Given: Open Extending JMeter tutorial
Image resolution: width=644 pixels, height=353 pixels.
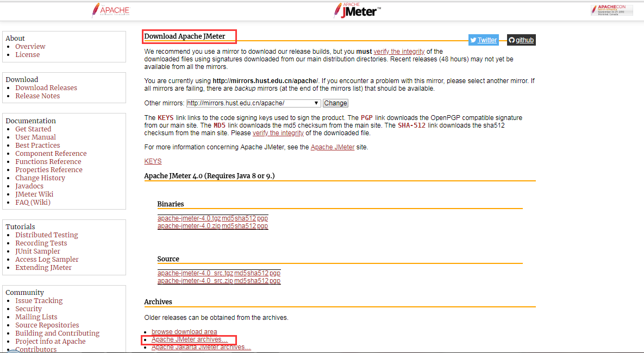Looking at the screenshot, I should (43, 268).
